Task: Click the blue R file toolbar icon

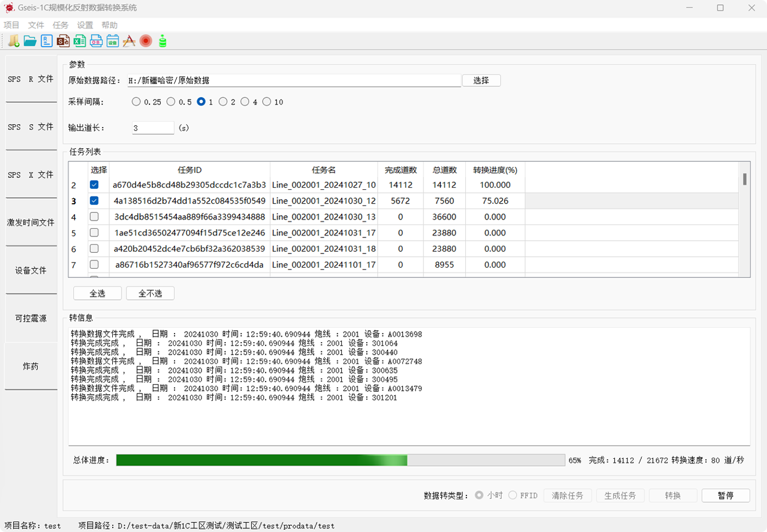Action: (x=47, y=41)
